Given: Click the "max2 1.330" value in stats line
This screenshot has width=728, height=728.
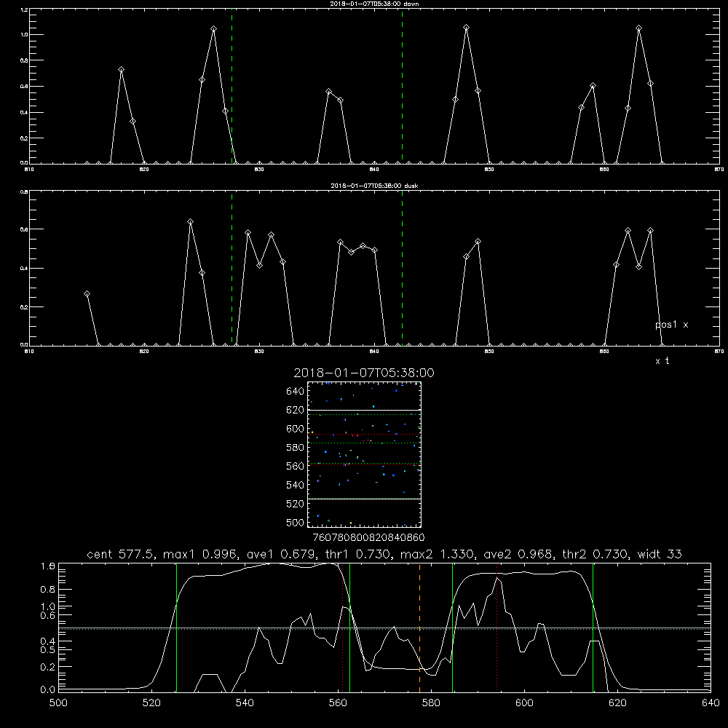Looking at the screenshot, I should point(436,554).
